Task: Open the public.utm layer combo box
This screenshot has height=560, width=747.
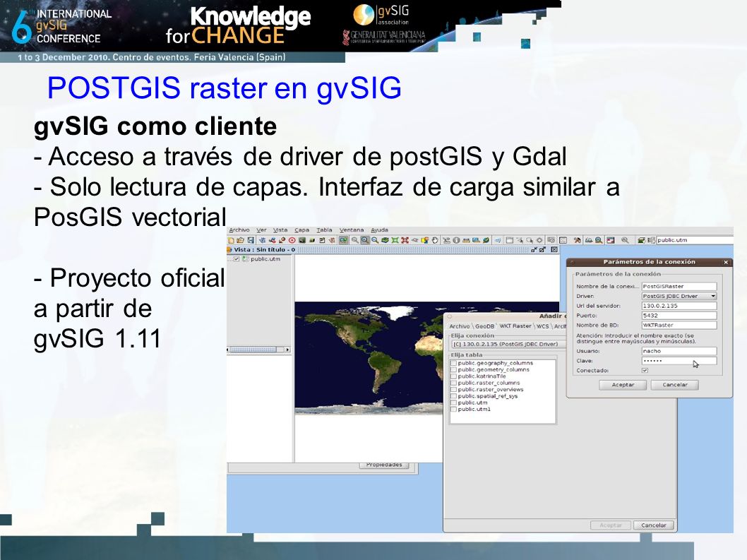Action: [x=695, y=240]
